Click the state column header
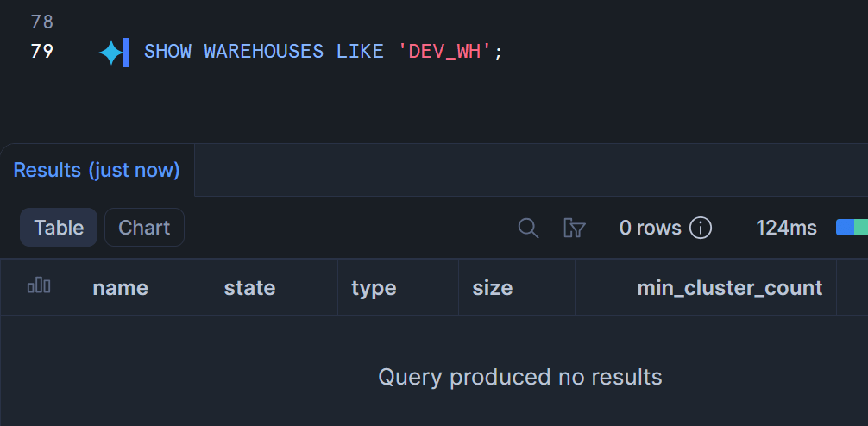The width and height of the screenshot is (868, 426). click(249, 288)
